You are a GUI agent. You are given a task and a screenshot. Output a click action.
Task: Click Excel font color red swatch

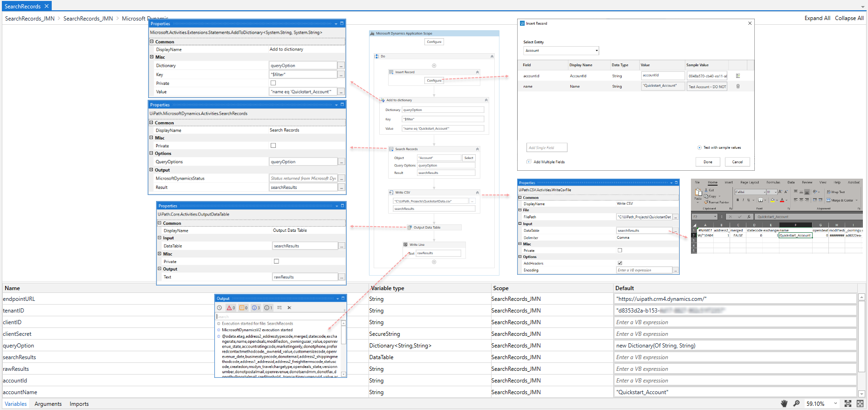pos(782,200)
